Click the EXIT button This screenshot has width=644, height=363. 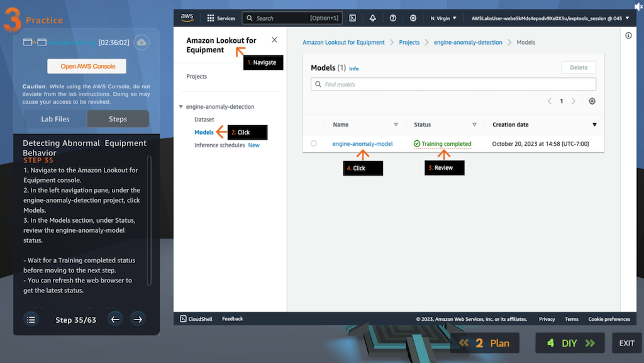pyautogui.click(x=627, y=343)
